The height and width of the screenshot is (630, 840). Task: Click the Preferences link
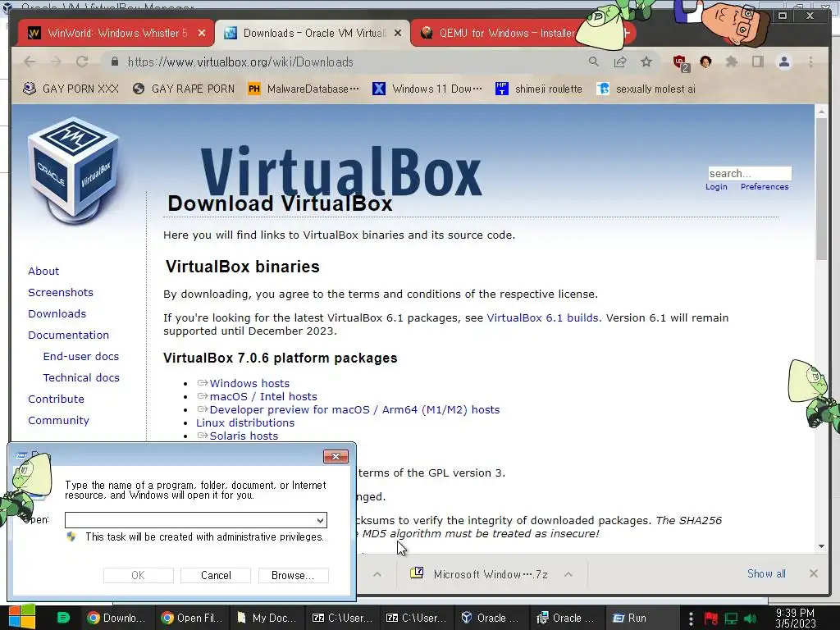click(765, 186)
